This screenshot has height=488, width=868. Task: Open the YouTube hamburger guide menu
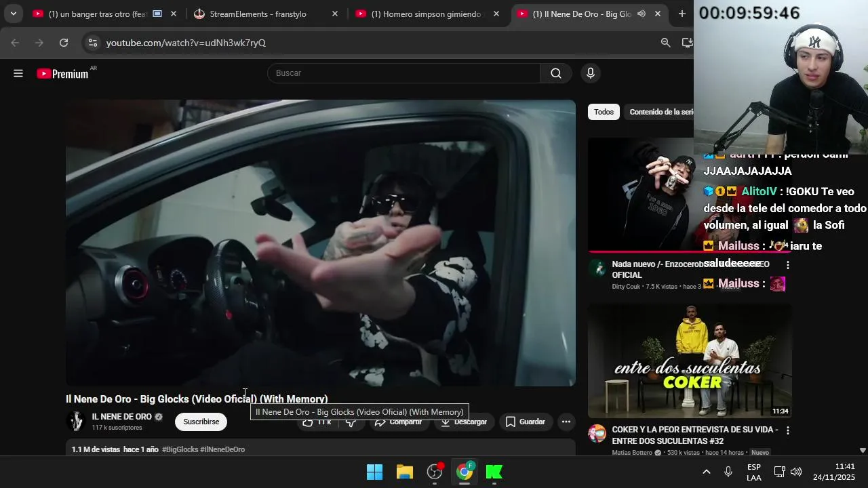[18, 73]
